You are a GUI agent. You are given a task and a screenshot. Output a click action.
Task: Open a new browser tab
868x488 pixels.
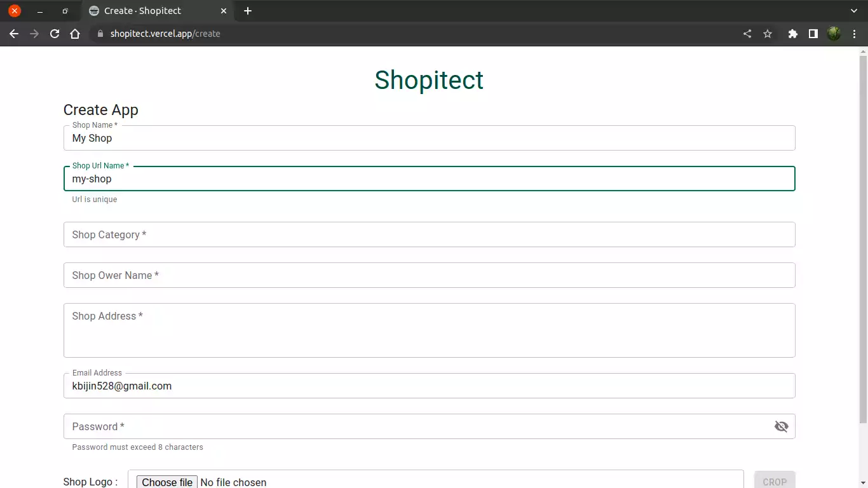click(248, 11)
